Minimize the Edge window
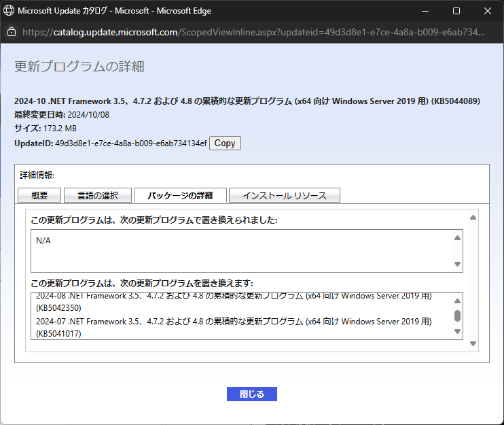Viewport: 504px width, 425px height. (425, 11)
